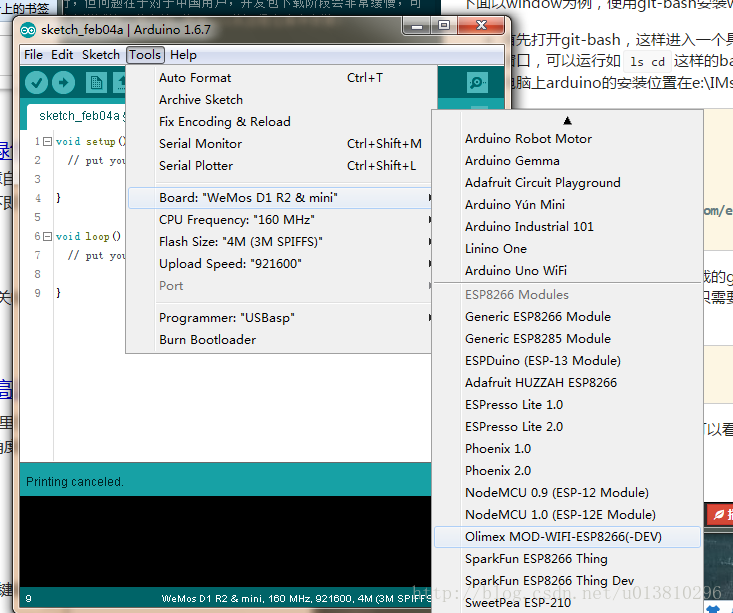Screen dimensions: 733x613
Task: Minimize the Arduino window
Action: click(417, 26)
